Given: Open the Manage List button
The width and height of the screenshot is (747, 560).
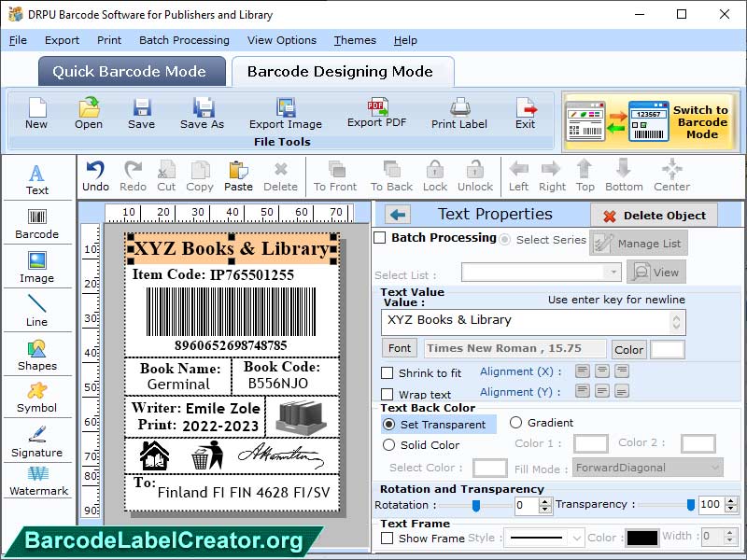Looking at the screenshot, I should click(639, 243).
